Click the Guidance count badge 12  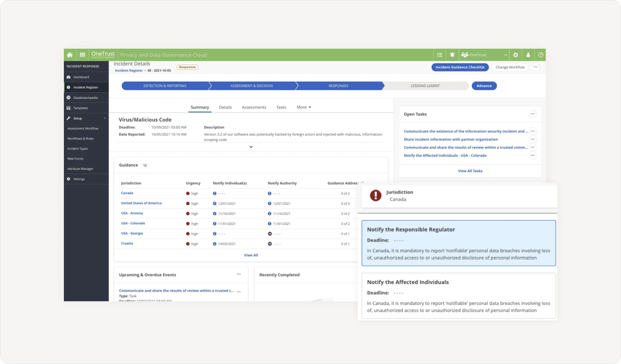(x=145, y=165)
